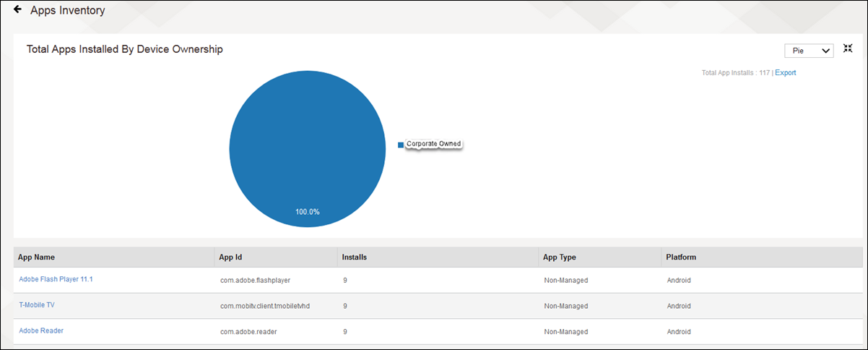868x350 pixels.
Task: Click Android in the Adobe Reader row
Action: pyautogui.click(x=679, y=332)
